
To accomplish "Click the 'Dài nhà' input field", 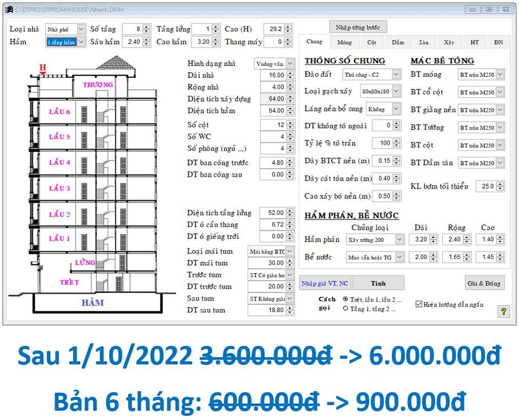I will click(x=273, y=75).
